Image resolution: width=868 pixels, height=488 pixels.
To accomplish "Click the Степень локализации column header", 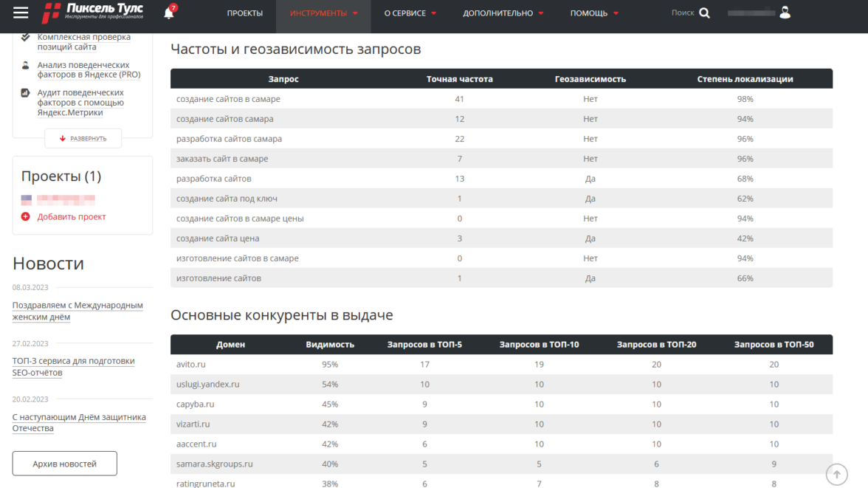I will 745,79.
